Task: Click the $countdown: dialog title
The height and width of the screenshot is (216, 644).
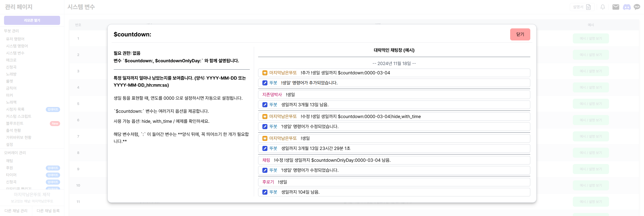Action: pyautogui.click(x=132, y=34)
